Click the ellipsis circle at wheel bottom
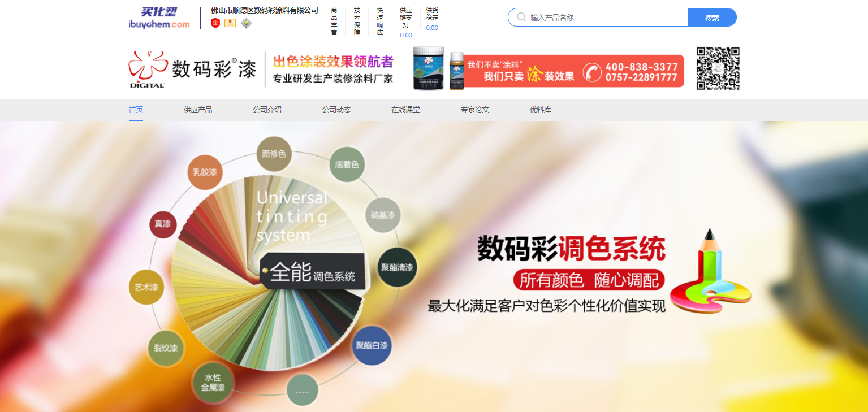 [x=303, y=391]
